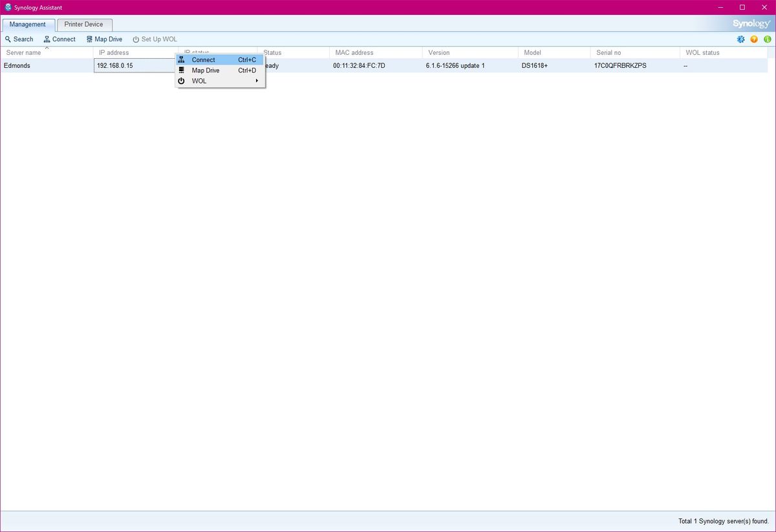
Task: Expand the WOL submenu arrow
Action: pyautogui.click(x=256, y=81)
